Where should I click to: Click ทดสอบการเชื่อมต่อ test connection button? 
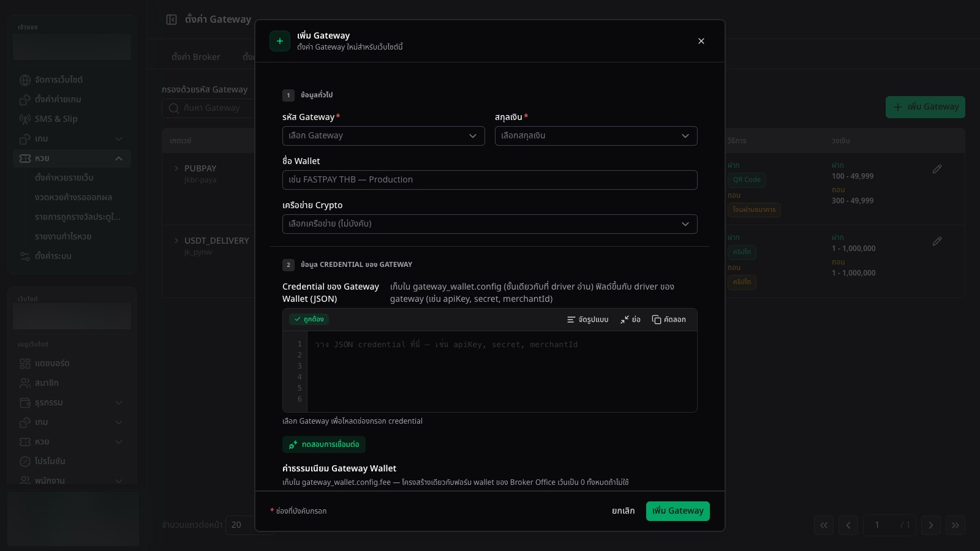click(x=324, y=444)
